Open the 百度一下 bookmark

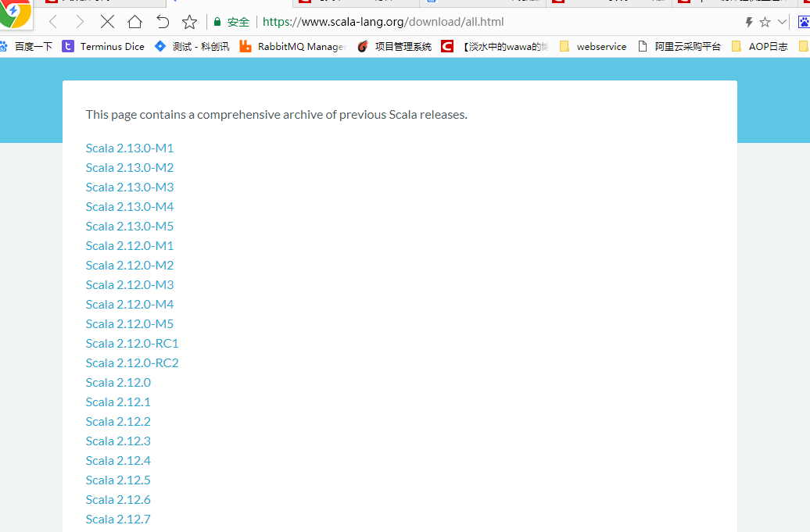coord(34,46)
